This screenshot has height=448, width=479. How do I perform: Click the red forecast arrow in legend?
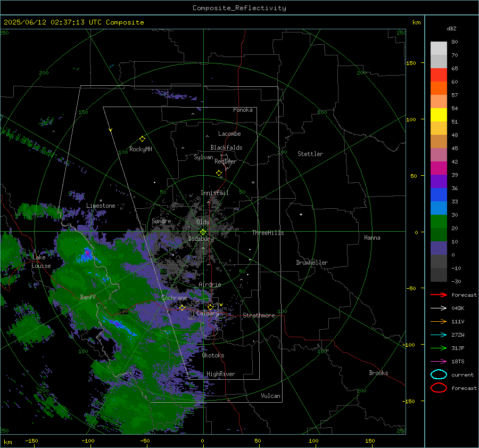439,295
